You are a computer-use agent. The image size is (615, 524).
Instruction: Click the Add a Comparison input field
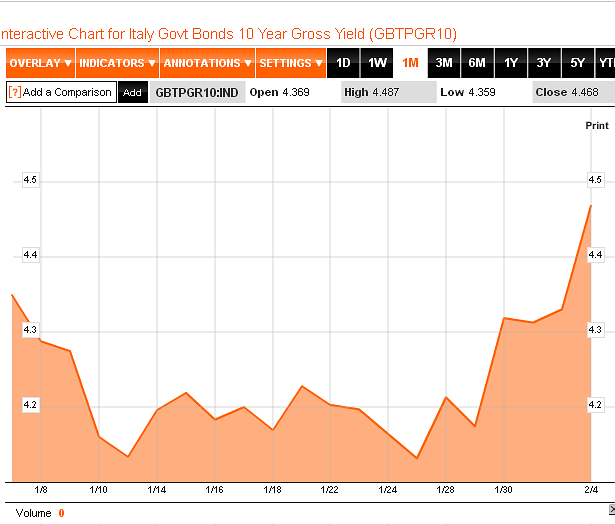(67, 92)
